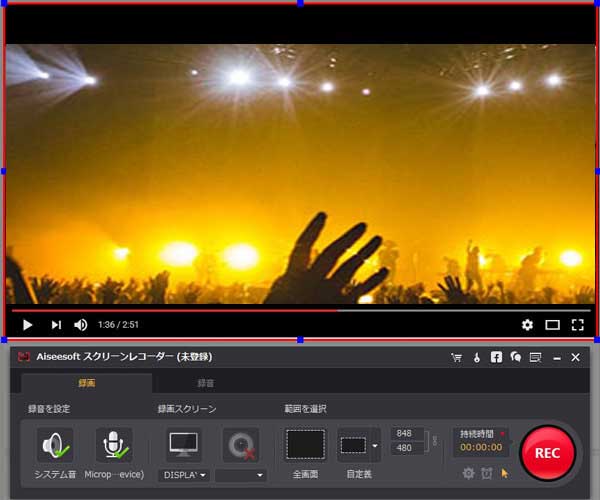Toggle システム音 system sound recording
Image resolution: width=600 pixels, height=500 pixels.
pyautogui.click(x=55, y=445)
